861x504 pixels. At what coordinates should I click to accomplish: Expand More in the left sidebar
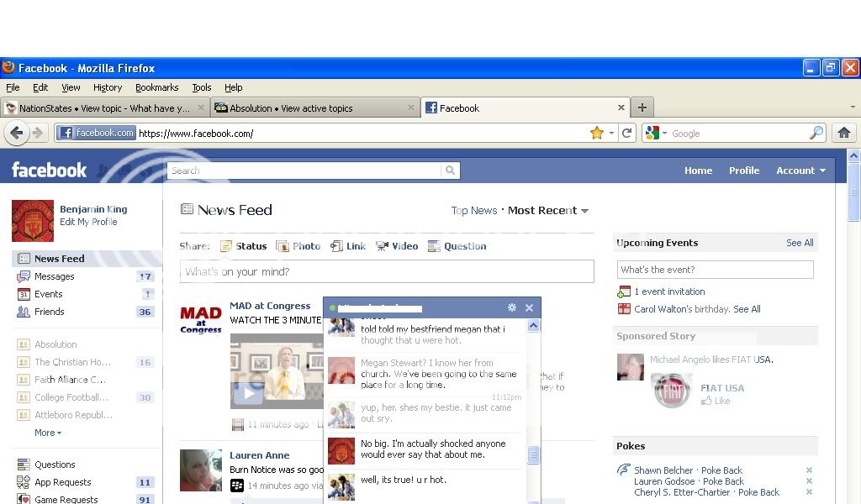pos(47,433)
